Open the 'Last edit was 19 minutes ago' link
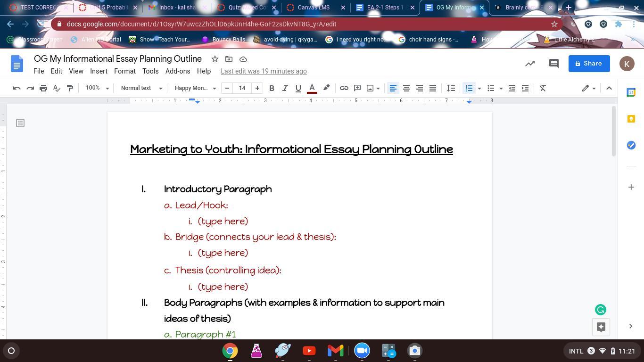Image resolution: width=644 pixels, height=362 pixels. (x=264, y=71)
